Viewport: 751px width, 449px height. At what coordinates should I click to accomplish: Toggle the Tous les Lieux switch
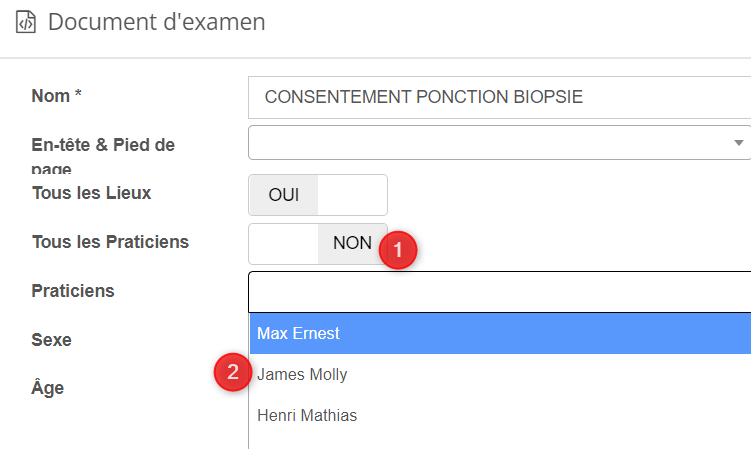pyautogui.click(x=317, y=195)
